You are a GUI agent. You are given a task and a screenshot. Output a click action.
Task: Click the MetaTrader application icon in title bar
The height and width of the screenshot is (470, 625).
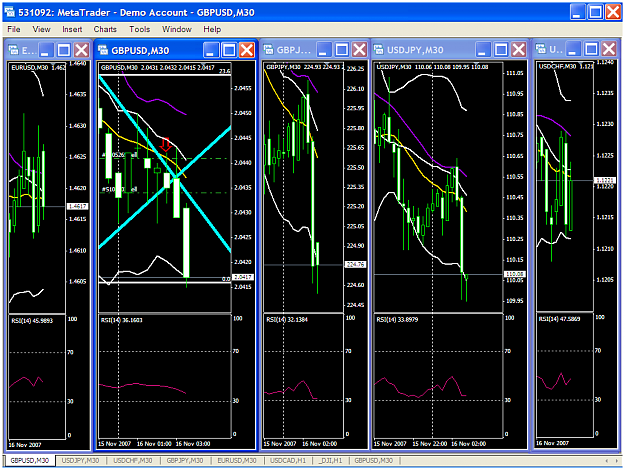[10, 12]
